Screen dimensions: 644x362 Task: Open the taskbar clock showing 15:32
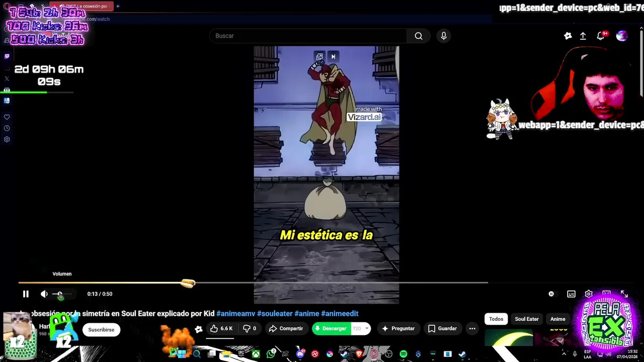(627, 354)
